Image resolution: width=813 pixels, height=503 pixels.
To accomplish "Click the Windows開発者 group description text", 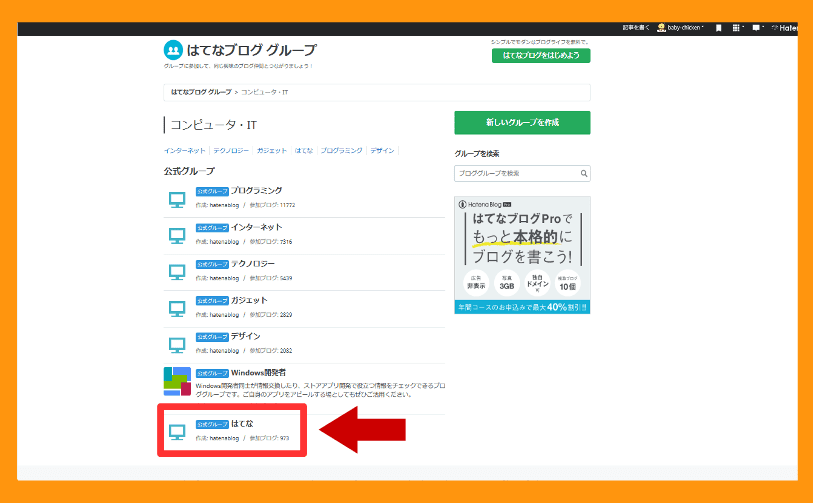I will (320, 390).
